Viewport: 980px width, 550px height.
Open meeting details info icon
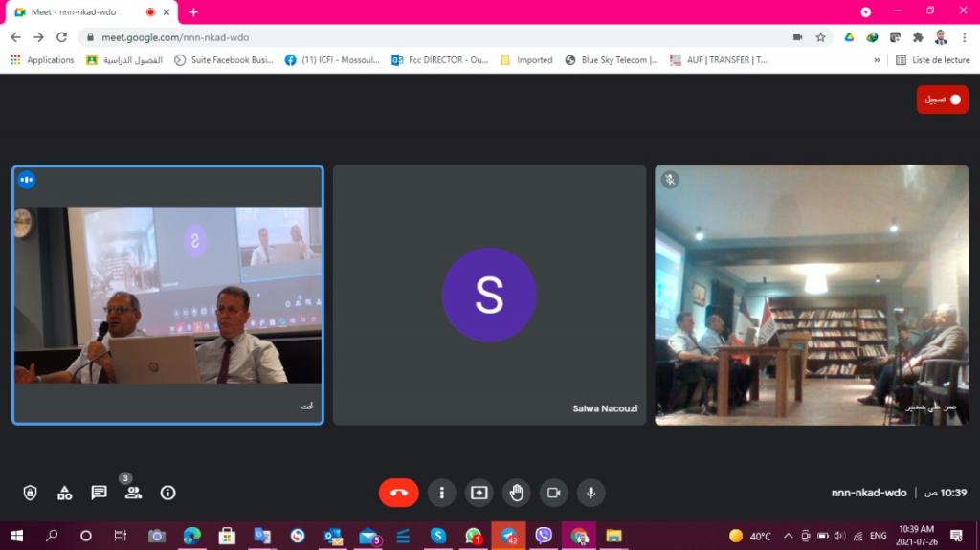(x=167, y=493)
